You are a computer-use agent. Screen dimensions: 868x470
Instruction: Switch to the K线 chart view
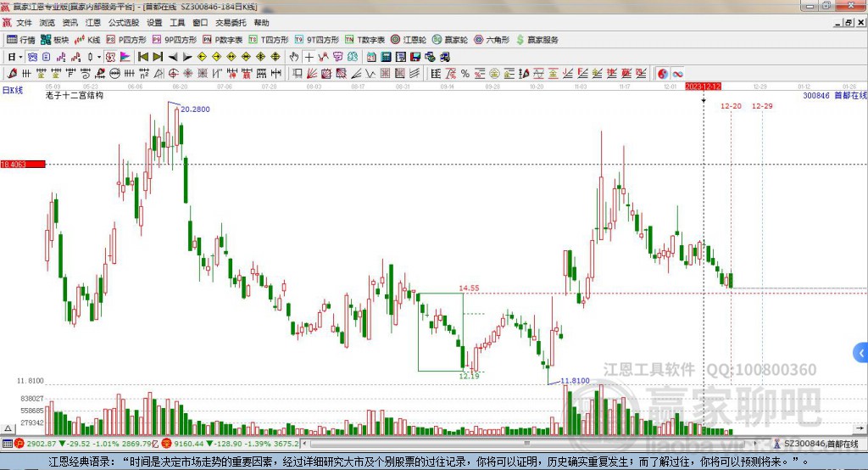(x=87, y=40)
